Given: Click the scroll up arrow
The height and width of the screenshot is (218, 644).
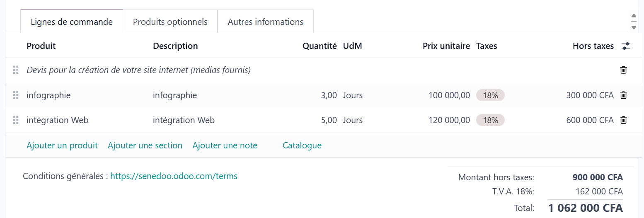Looking at the screenshot, I should (633, 16).
